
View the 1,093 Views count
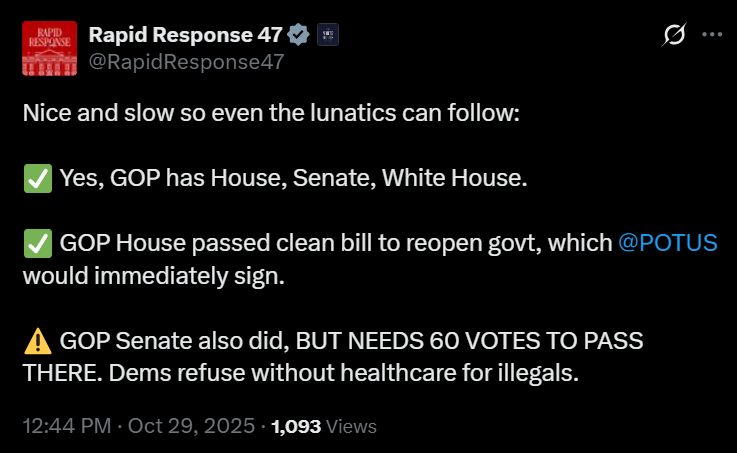(323, 427)
